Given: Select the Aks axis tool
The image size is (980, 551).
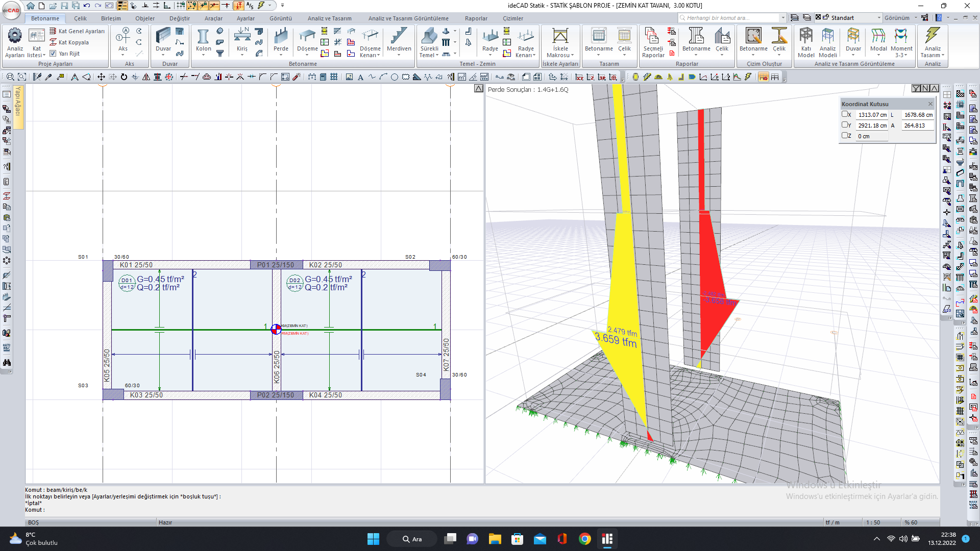Looking at the screenshot, I should point(122,42).
